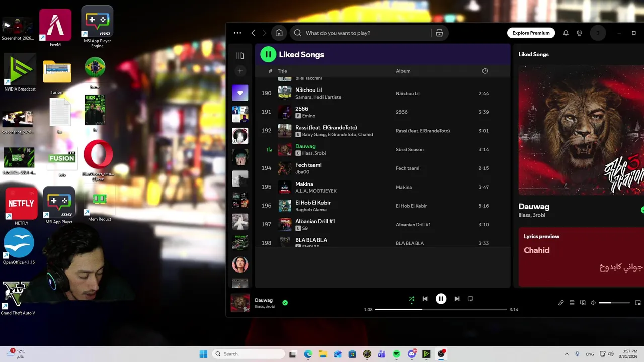Open artist link Ragheb Alama

pos(311,210)
